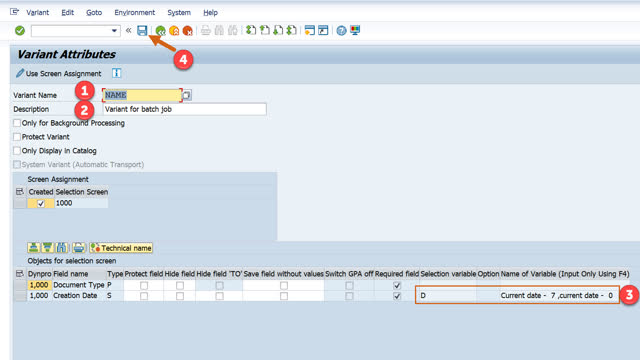Viewport: 640px width, 360px height.
Task: Jump to First Page icon
Action: tap(251, 30)
